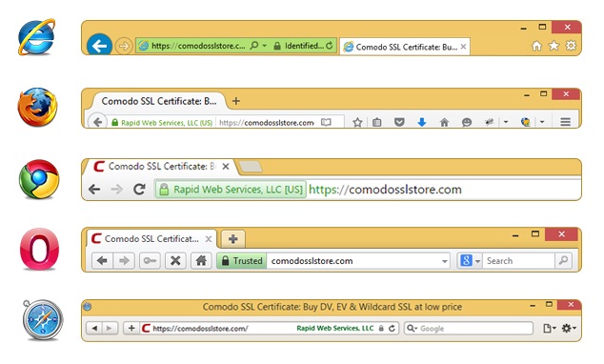Select the Comodo SSL Certificate tab in IE
The image size is (604, 364).
[404, 47]
